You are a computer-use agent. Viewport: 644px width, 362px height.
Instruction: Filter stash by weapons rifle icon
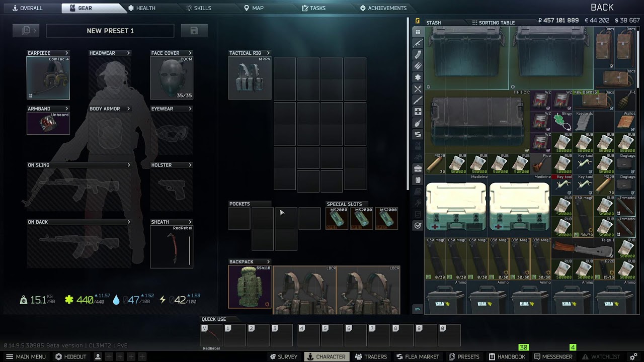coord(418,43)
